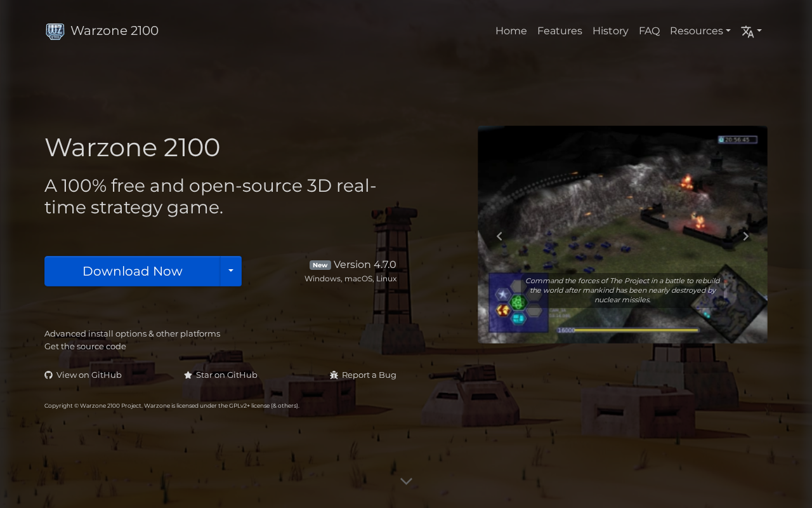Viewport: 812px width, 508px height.
Task: Expand the Download Now split dropdown arrow
Action: point(231,271)
